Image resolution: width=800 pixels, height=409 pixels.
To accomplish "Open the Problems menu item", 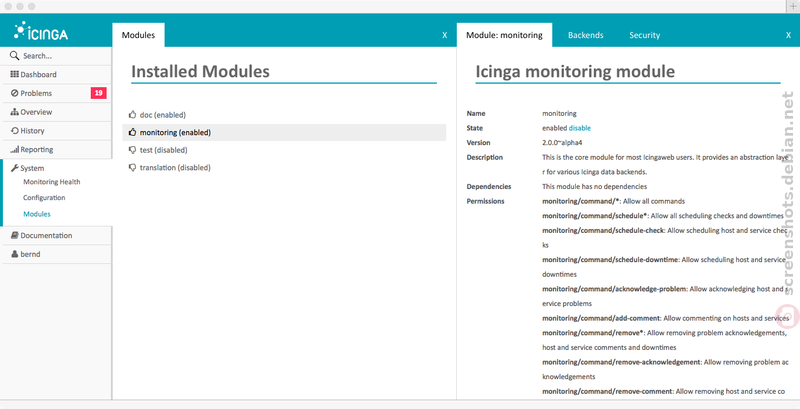I will pos(56,93).
